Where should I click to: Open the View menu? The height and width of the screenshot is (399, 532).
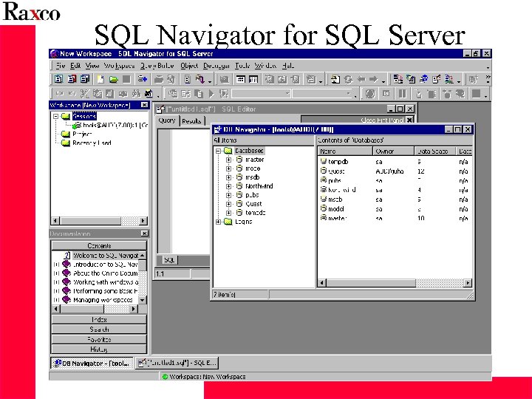point(92,66)
